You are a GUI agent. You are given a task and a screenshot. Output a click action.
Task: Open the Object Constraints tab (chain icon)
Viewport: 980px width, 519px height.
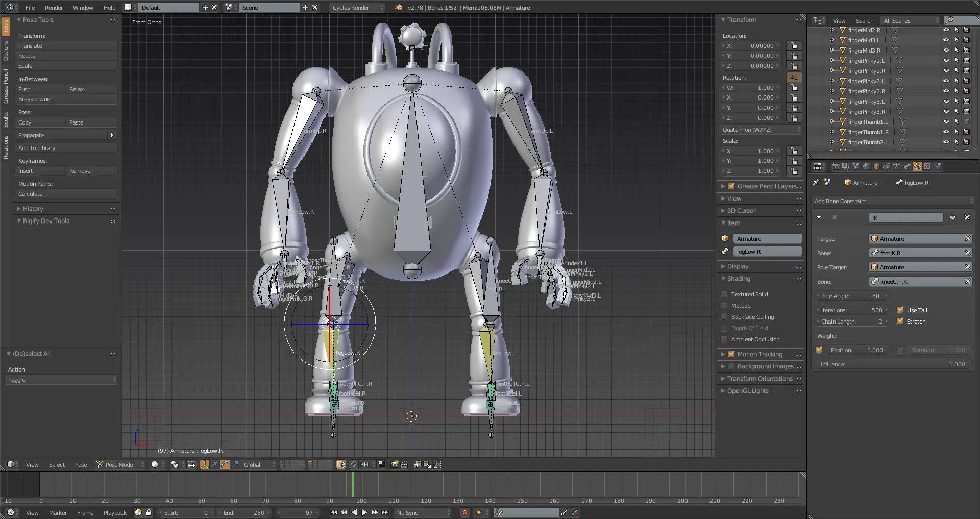(x=887, y=166)
